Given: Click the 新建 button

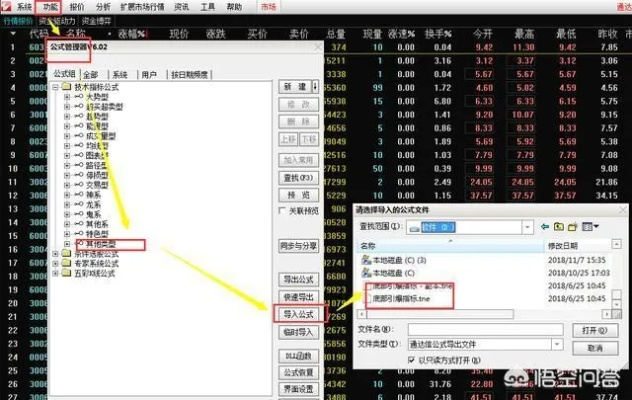Looking at the screenshot, I should tap(295, 87).
